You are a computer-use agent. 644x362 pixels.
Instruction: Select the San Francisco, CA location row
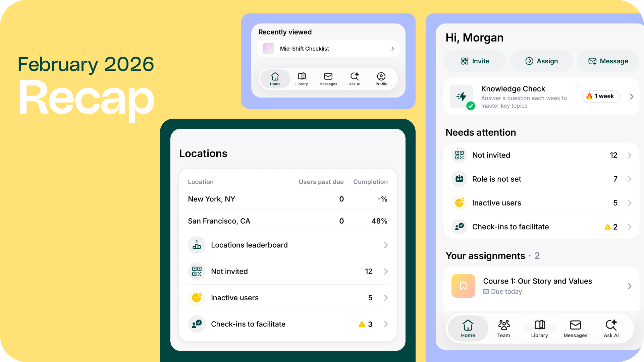point(287,221)
